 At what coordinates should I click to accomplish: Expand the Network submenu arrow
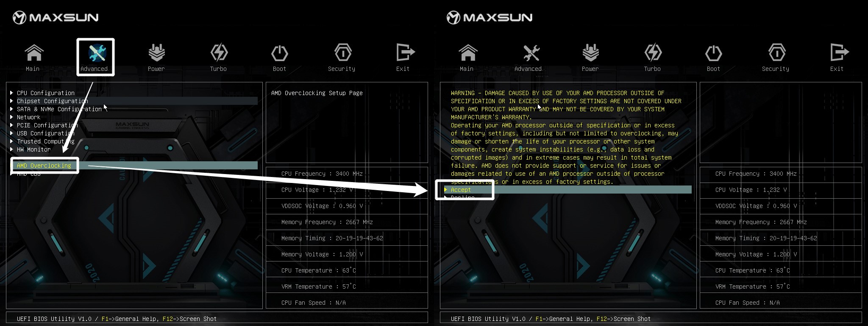click(11, 117)
